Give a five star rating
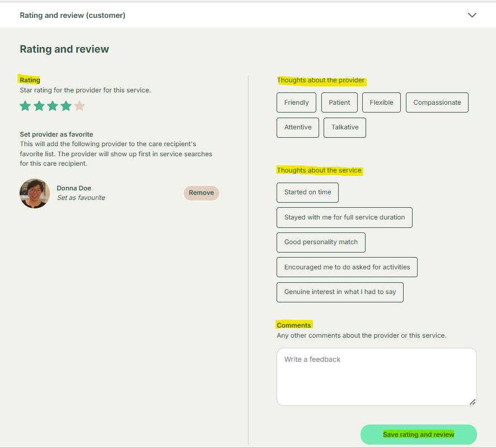The width and height of the screenshot is (496, 448). pos(79,106)
